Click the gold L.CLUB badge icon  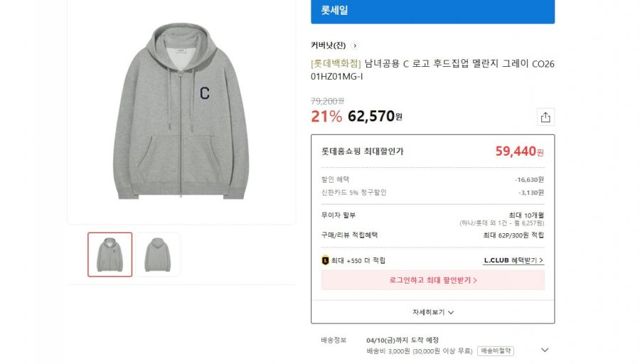(326, 260)
